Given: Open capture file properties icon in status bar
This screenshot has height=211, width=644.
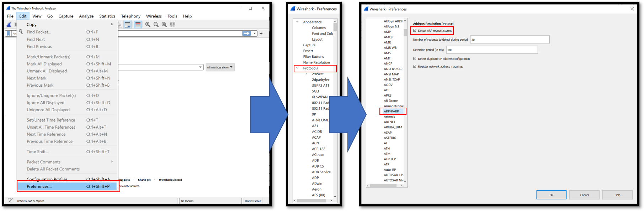Looking at the screenshot, I should coord(10,201).
